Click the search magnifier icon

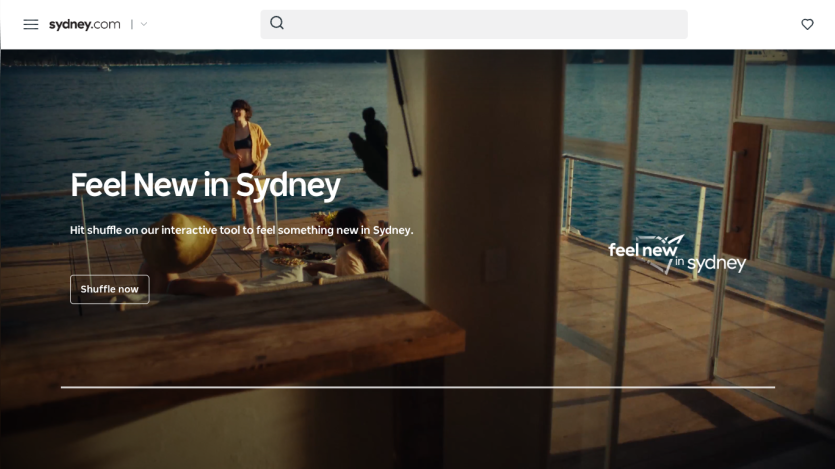[277, 23]
